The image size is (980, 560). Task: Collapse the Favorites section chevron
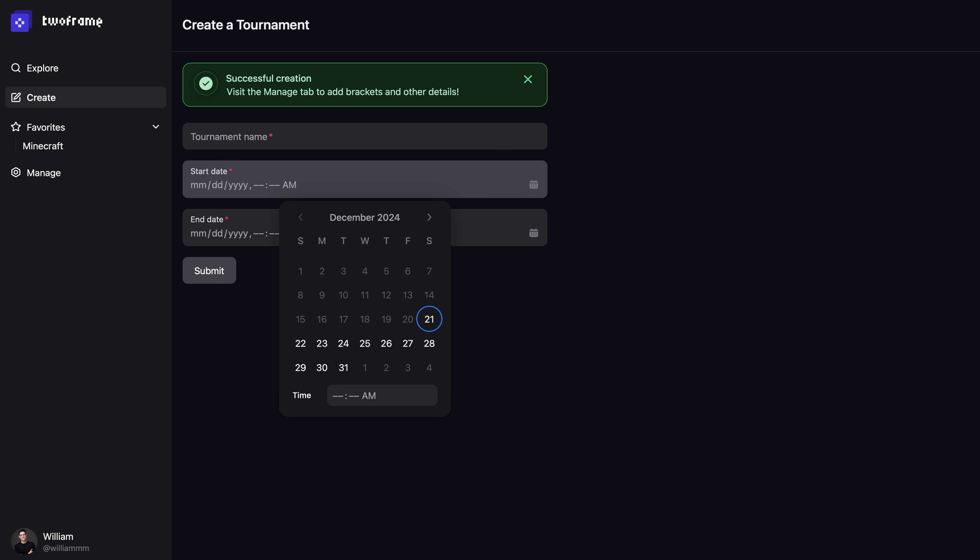pos(156,127)
